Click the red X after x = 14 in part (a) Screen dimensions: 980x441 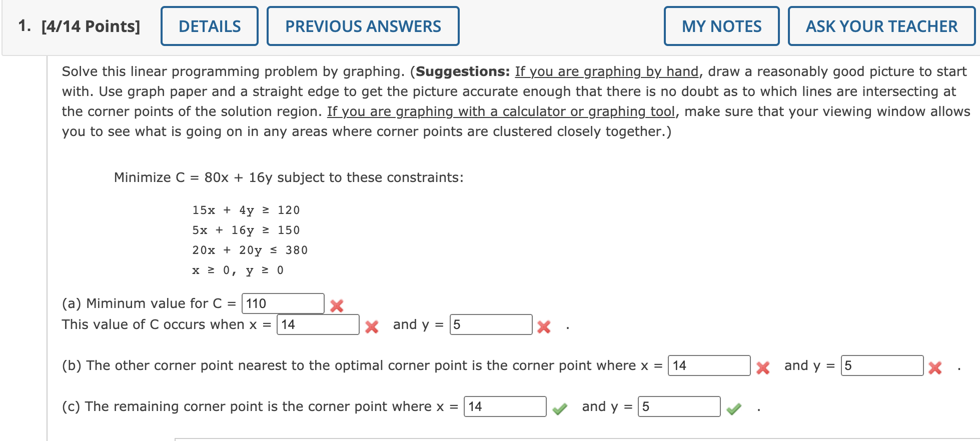(372, 326)
